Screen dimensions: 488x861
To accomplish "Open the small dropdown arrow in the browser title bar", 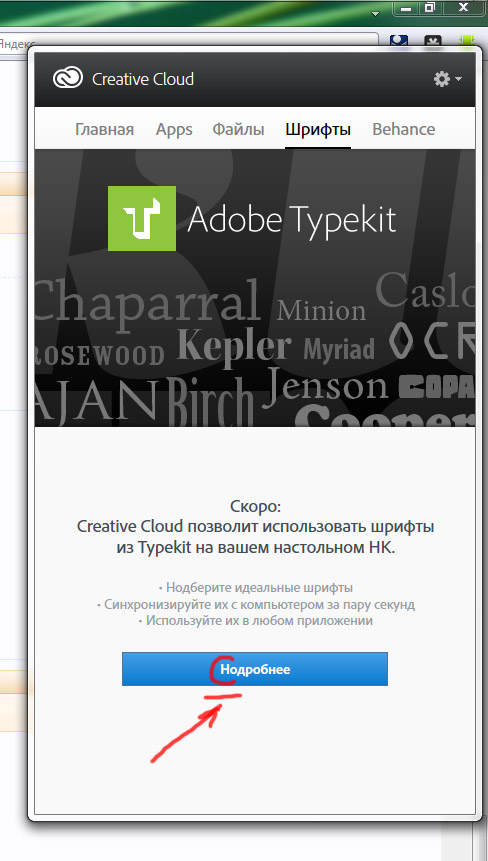I will 375,13.
